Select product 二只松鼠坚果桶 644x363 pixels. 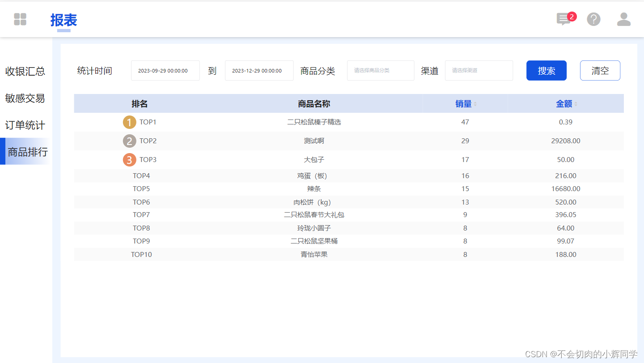pyautogui.click(x=314, y=241)
